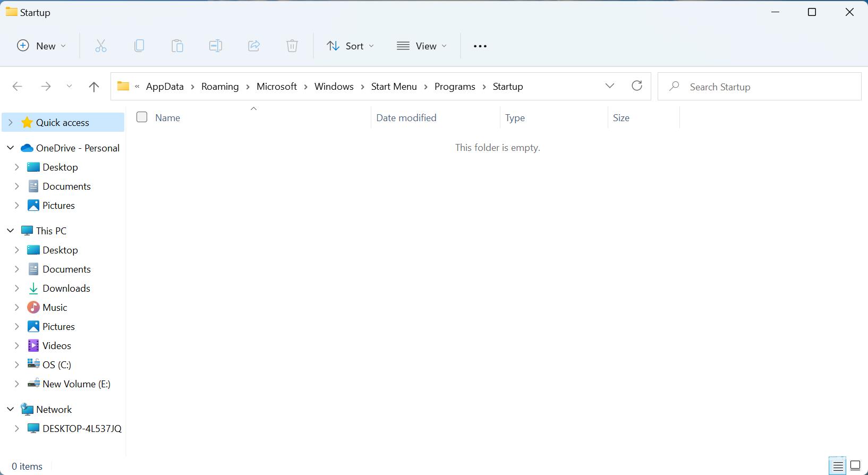The width and height of the screenshot is (868, 475).
Task: Open the Sort dropdown menu
Action: (350, 46)
